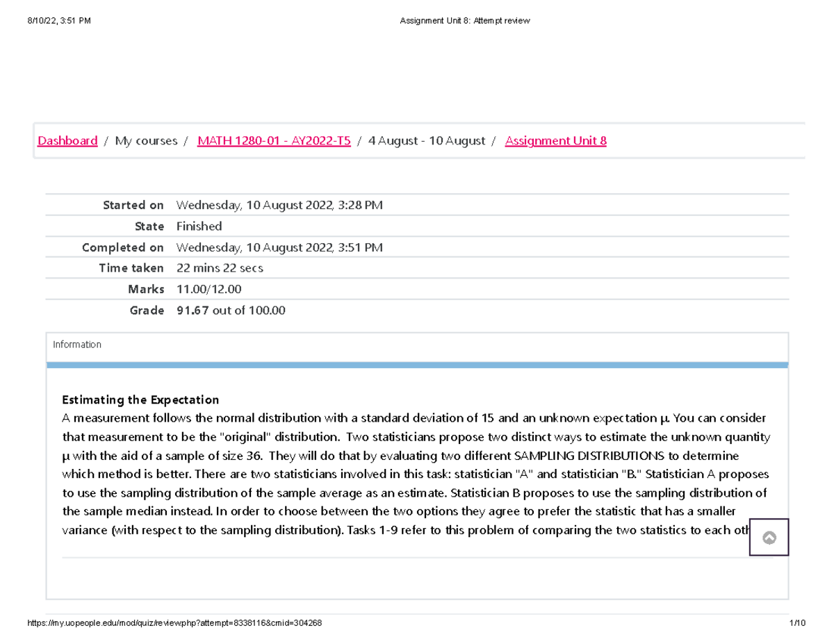Open the Assignment Unit 8 link

coord(555,140)
